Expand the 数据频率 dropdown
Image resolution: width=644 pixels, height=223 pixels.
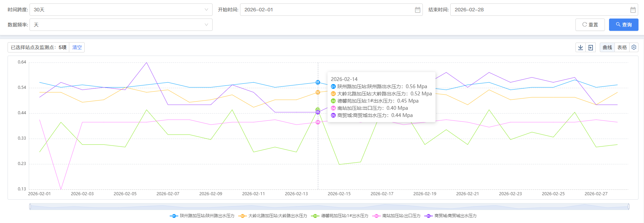[121, 25]
